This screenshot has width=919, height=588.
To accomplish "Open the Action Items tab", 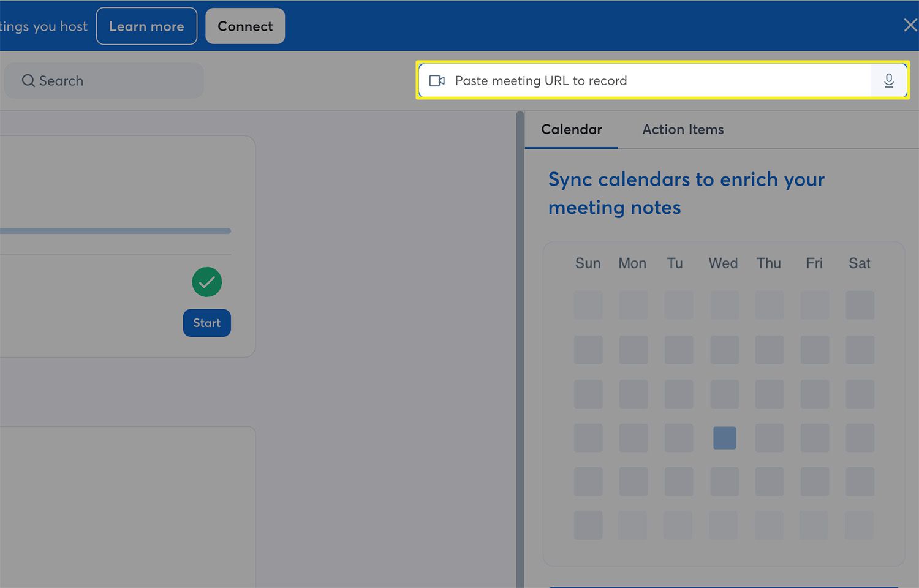I will point(683,129).
